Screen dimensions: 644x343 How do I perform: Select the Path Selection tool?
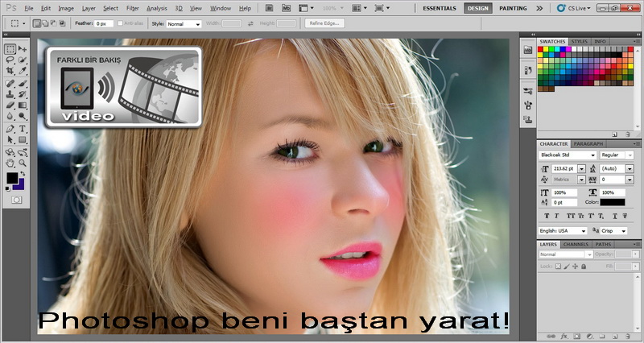pyautogui.click(x=10, y=140)
